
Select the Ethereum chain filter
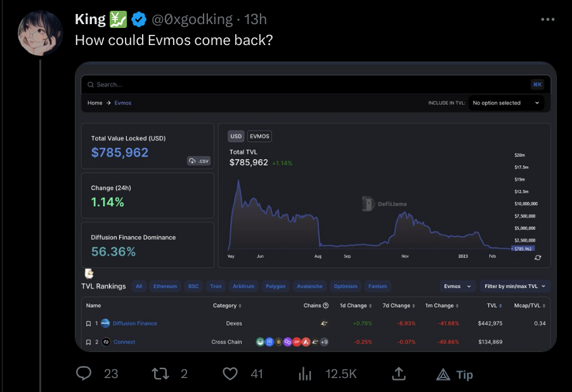click(165, 286)
